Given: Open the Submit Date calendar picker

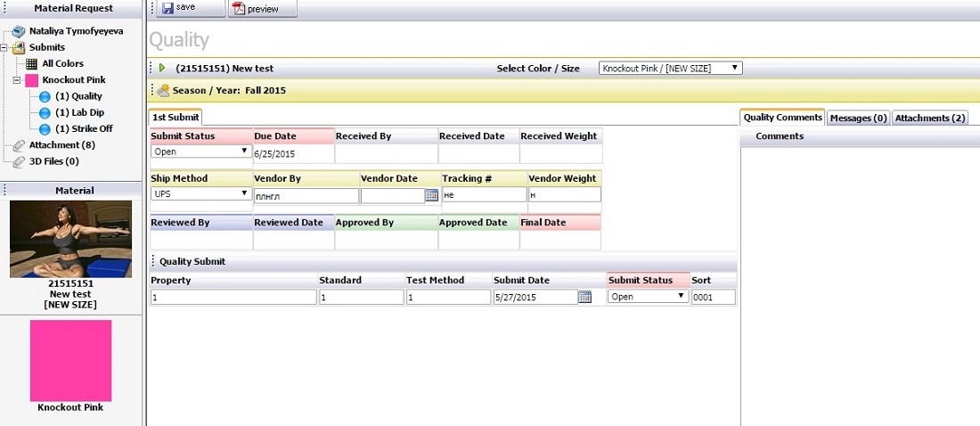Looking at the screenshot, I should 584,297.
